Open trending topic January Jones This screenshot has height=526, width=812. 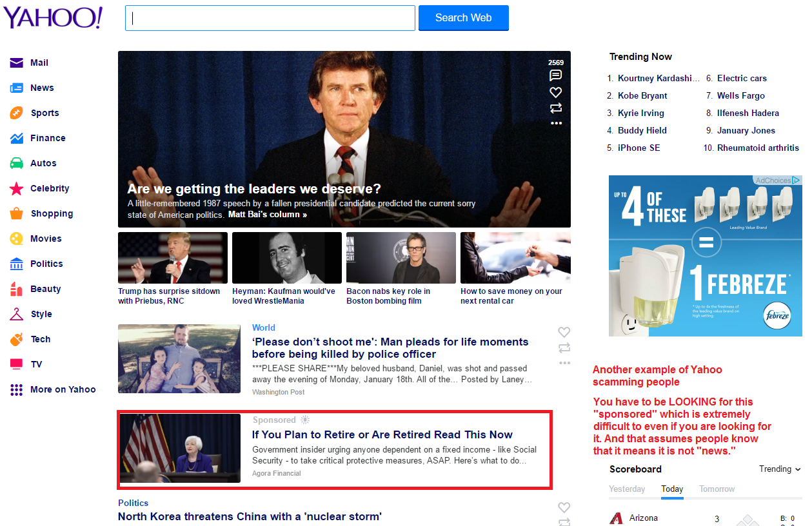pos(746,130)
